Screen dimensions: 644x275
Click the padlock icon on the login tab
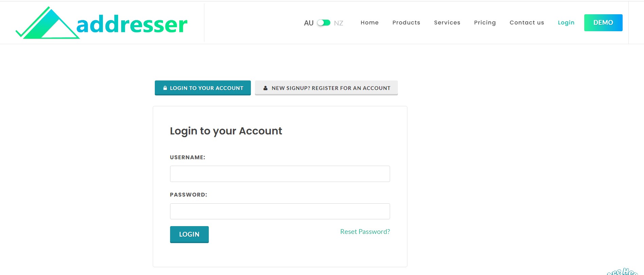point(165,88)
